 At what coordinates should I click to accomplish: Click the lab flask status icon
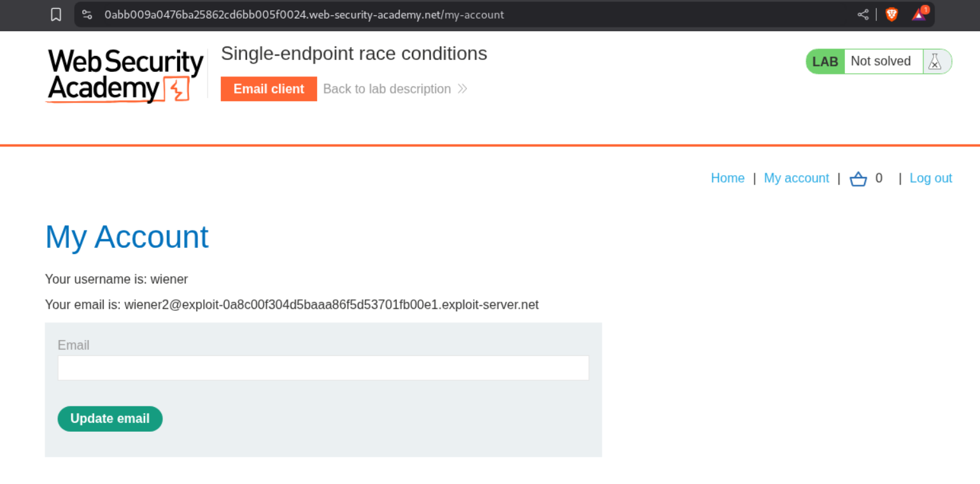point(934,62)
